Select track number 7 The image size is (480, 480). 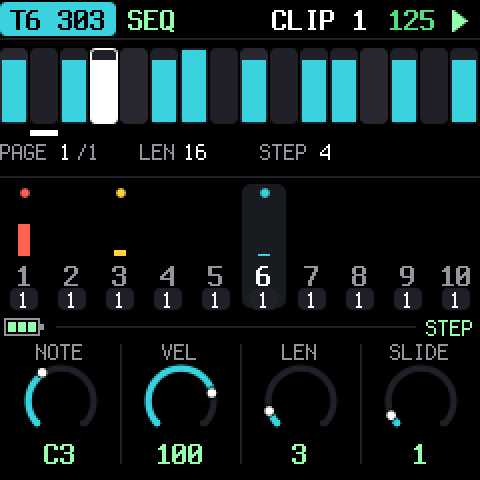pos(311,276)
